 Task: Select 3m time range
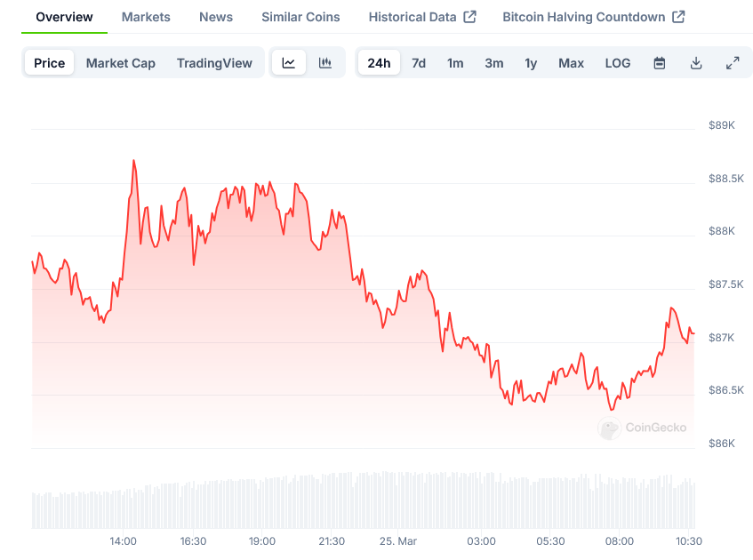click(494, 63)
